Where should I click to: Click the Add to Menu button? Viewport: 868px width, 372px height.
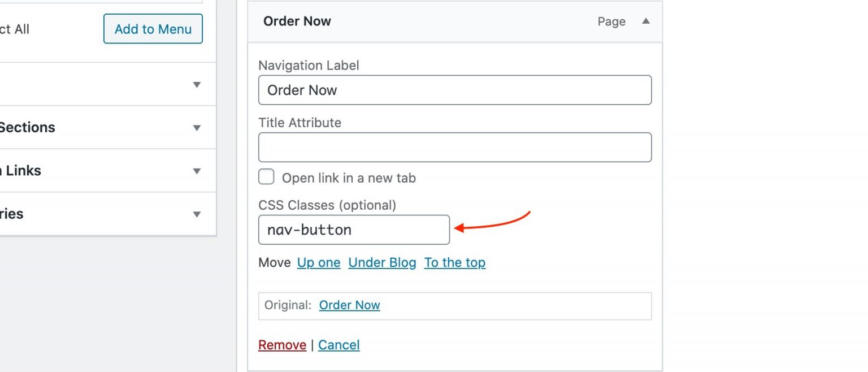pos(153,29)
